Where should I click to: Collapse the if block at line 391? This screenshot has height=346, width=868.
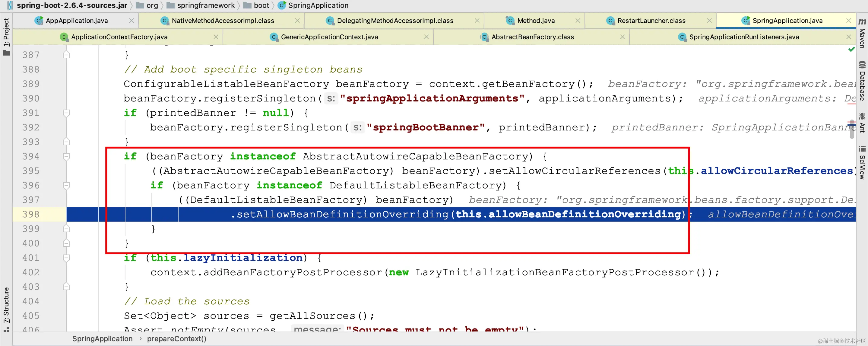[x=66, y=113]
